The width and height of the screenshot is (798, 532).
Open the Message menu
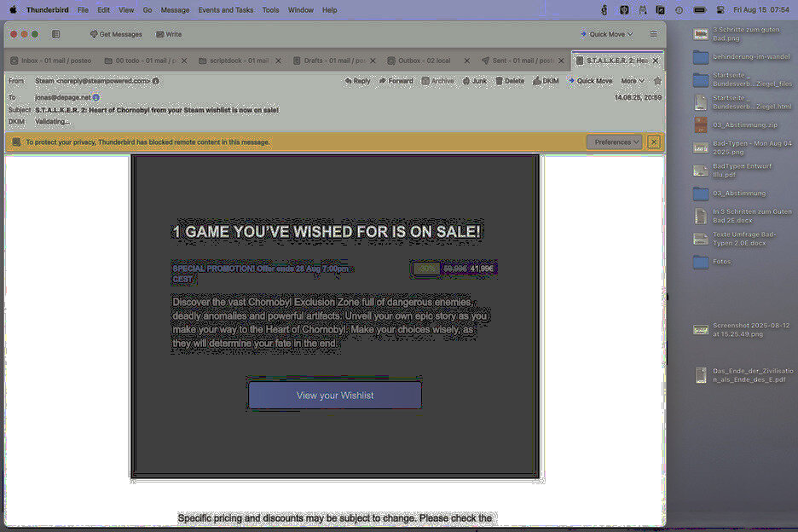175,9
